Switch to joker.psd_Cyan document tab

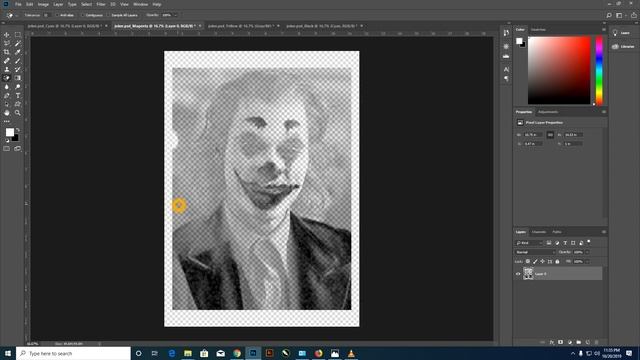click(64, 26)
